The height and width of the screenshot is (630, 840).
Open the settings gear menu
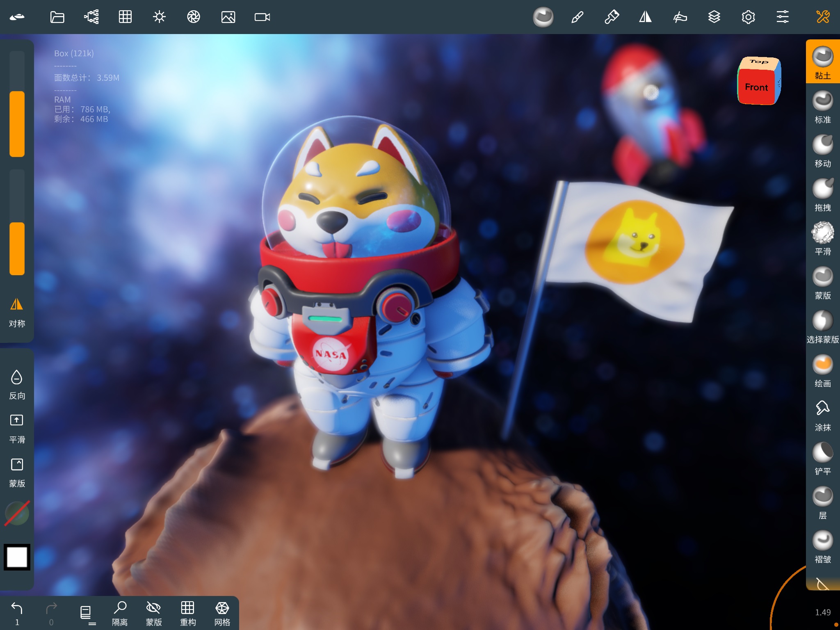(x=749, y=17)
